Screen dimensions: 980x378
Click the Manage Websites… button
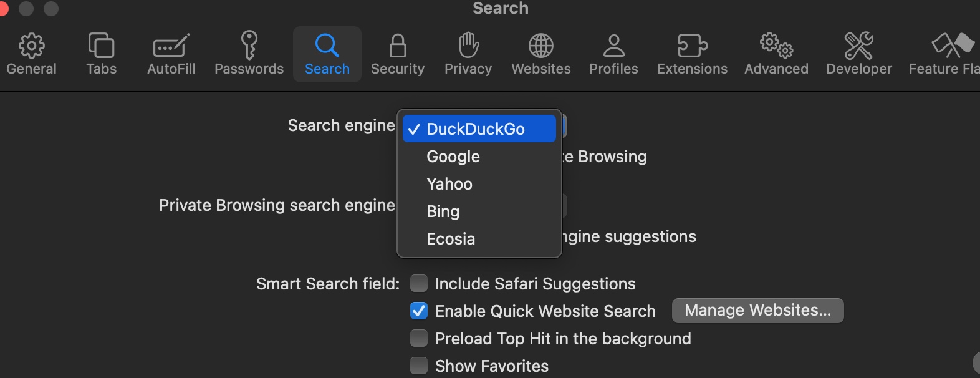(x=757, y=311)
